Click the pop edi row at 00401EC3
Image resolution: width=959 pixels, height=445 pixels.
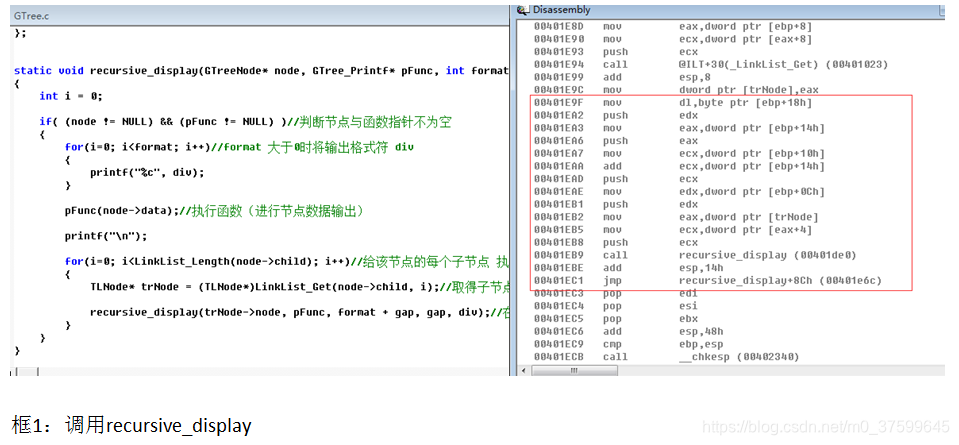tap(616, 293)
